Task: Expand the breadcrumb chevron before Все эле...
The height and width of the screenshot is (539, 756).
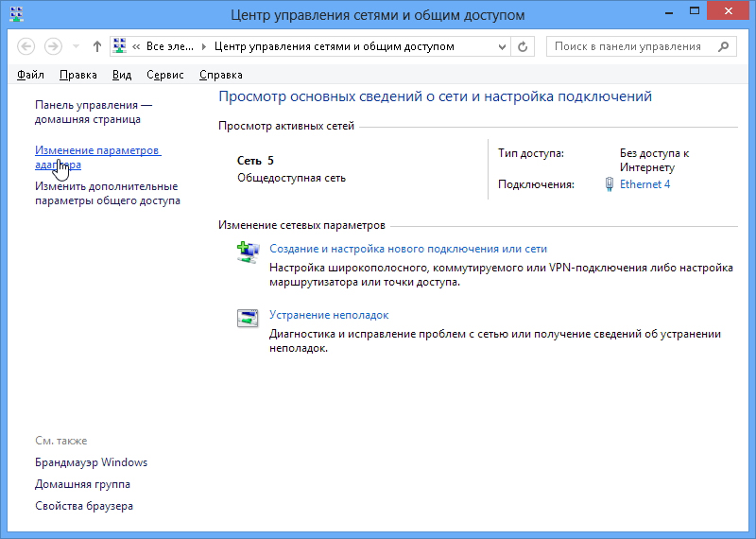Action: (136, 46)
